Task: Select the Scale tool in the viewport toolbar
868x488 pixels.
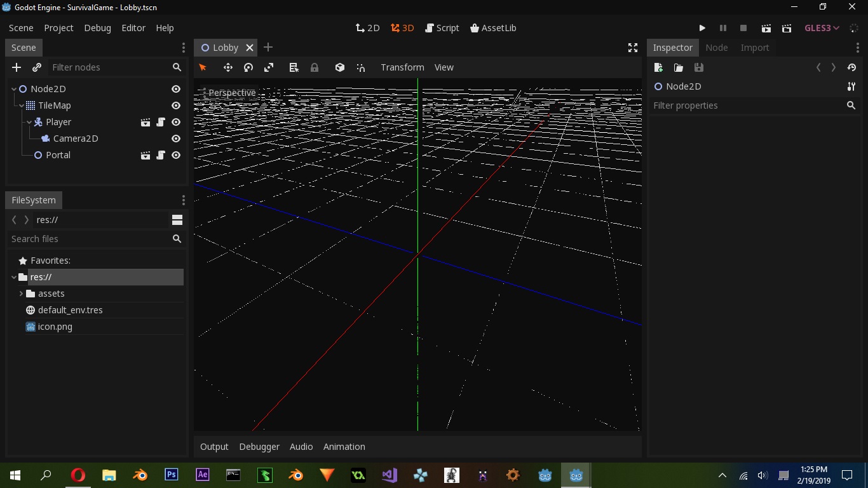Action: pyautogui.click(x=269, y=67)
